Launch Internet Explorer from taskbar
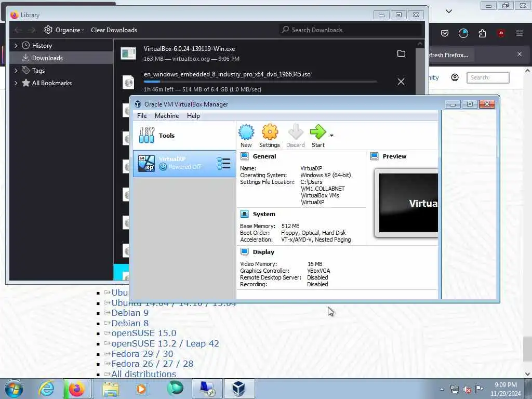Viewport: 532px width, 399px height. pyautogui.click(x=46, y=389)
